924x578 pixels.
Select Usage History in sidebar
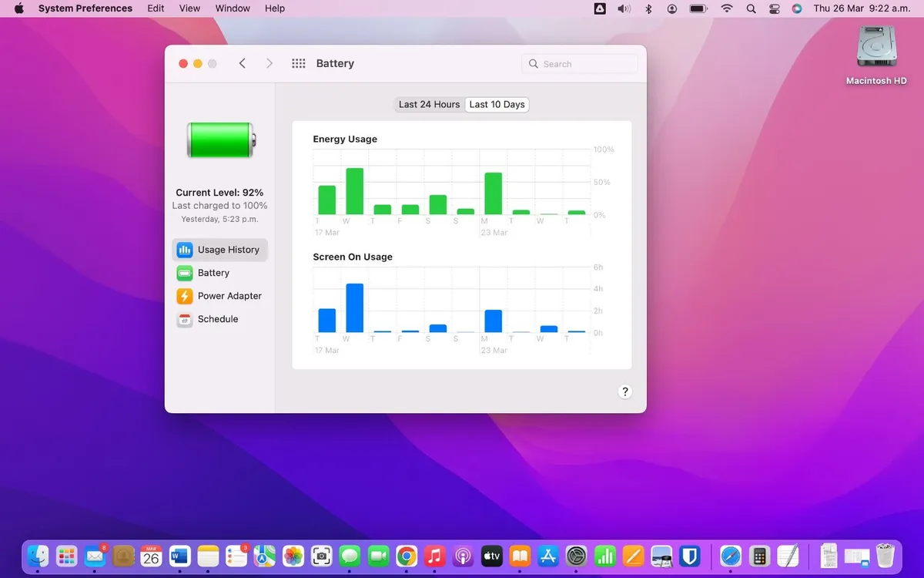[x=226, y=249]
